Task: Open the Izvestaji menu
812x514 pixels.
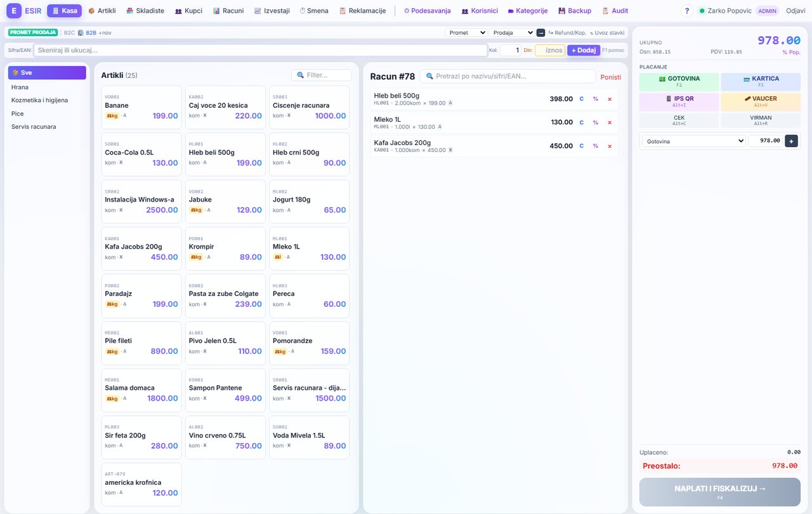Action: pyautogui.click(x=272, y=11)
